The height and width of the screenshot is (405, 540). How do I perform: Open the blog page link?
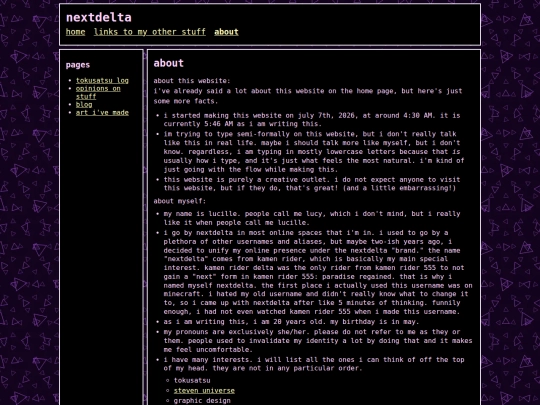coord(84,104)
